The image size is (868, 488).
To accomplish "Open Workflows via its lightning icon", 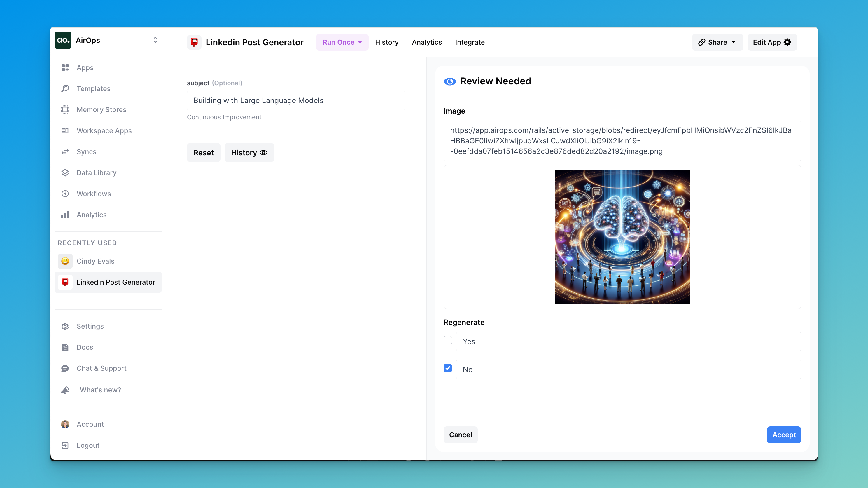I will point(65,194).
